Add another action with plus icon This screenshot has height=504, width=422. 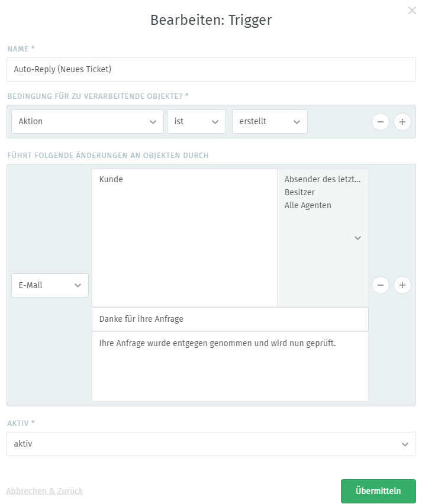tap(402, 285)
